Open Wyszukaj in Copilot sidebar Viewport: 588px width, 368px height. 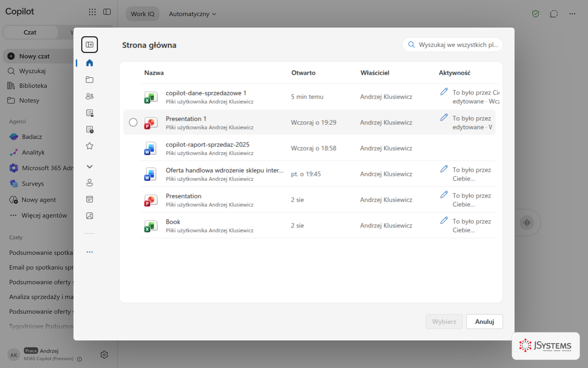(32, 71)
